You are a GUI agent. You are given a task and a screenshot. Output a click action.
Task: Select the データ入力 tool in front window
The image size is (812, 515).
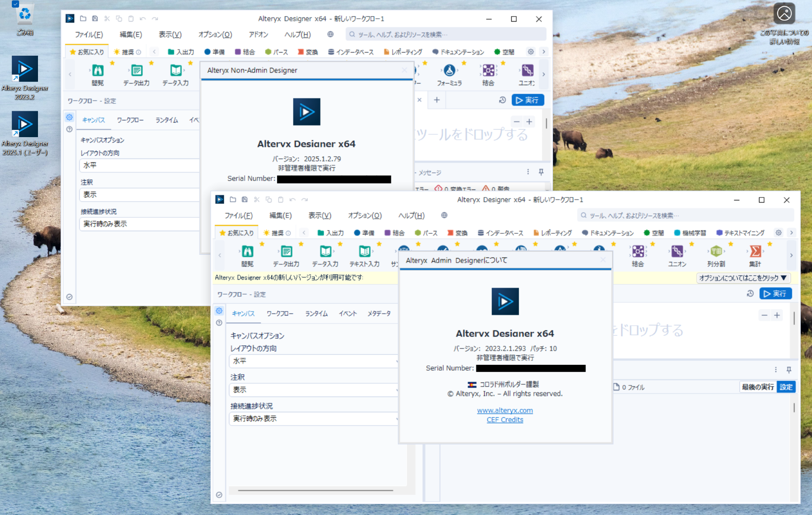click(x=325, y=256)
